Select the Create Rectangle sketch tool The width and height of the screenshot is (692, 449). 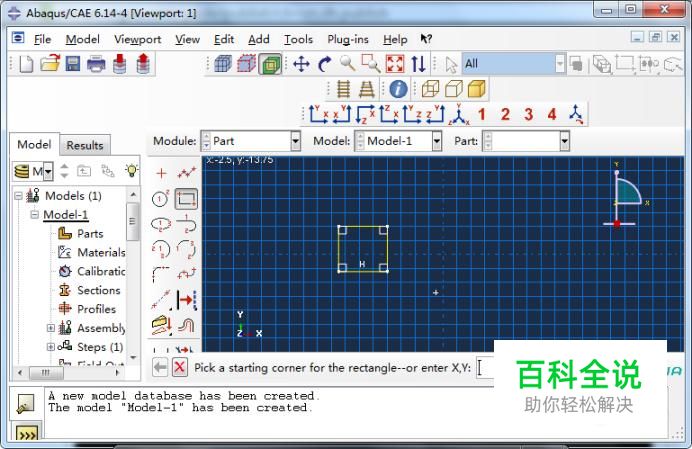pyautogui.click(x=186, y=199)
